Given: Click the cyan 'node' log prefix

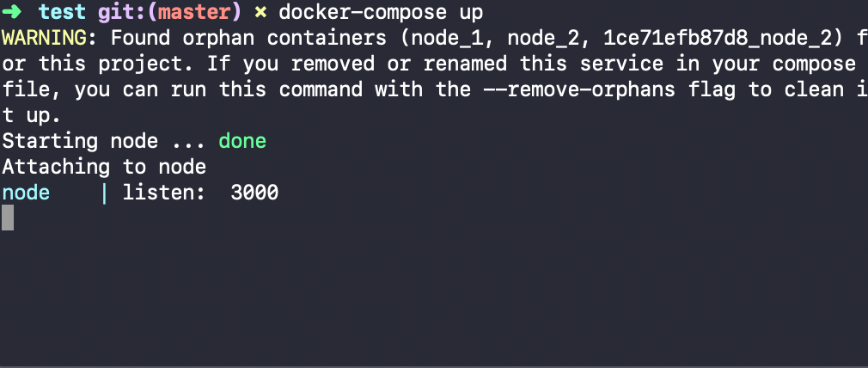Looking at the screenshot, I should (x=26, y=193).
